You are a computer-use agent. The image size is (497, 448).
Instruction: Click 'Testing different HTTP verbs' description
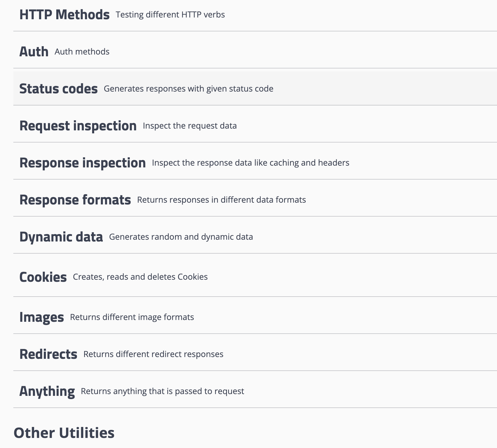click(170, 15)
